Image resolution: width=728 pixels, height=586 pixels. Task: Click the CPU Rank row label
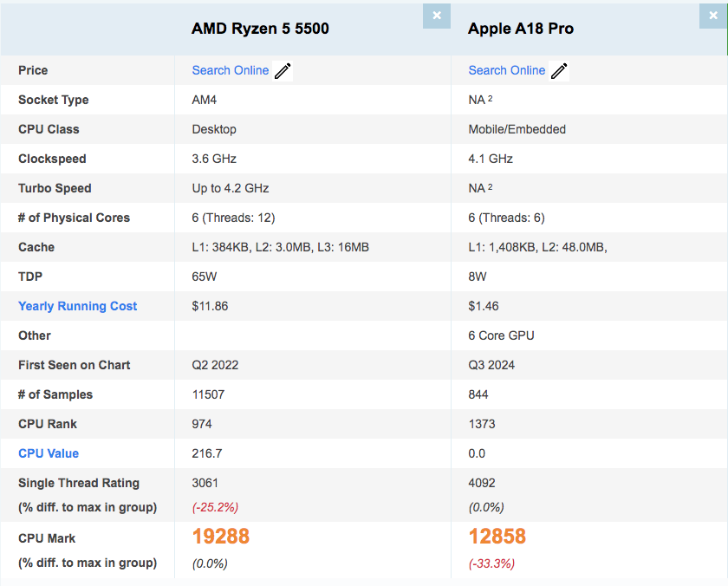[x=48, y=425]
